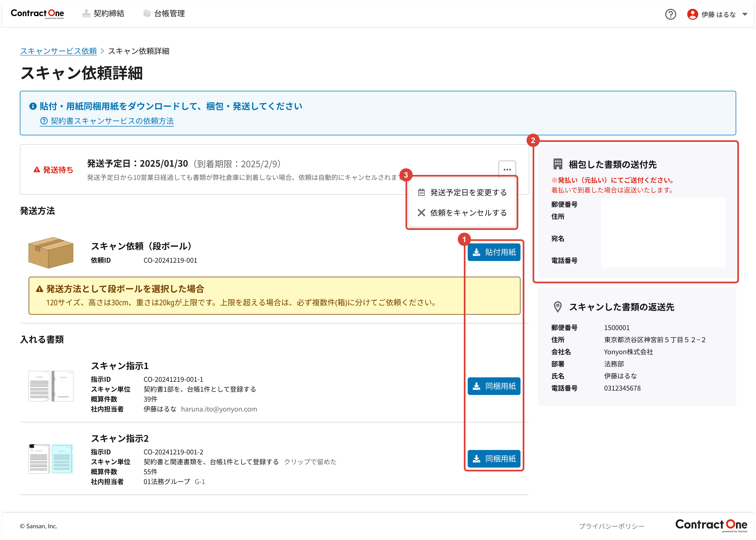Image resolution: width=756 pixels, height=540 pixels.
Task: Click the スキャン指示2 heading
Action: click(x=120, y=438)
